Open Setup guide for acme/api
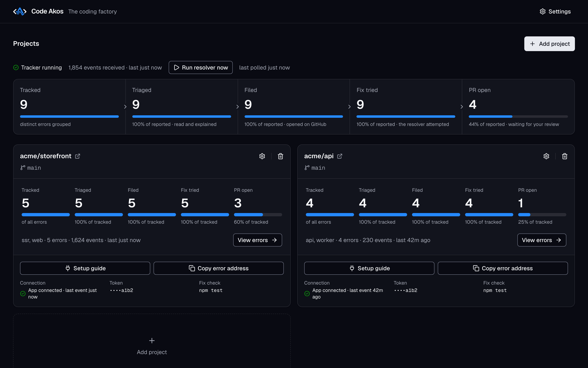Viewport: 588px width, 368px height. 369,268
